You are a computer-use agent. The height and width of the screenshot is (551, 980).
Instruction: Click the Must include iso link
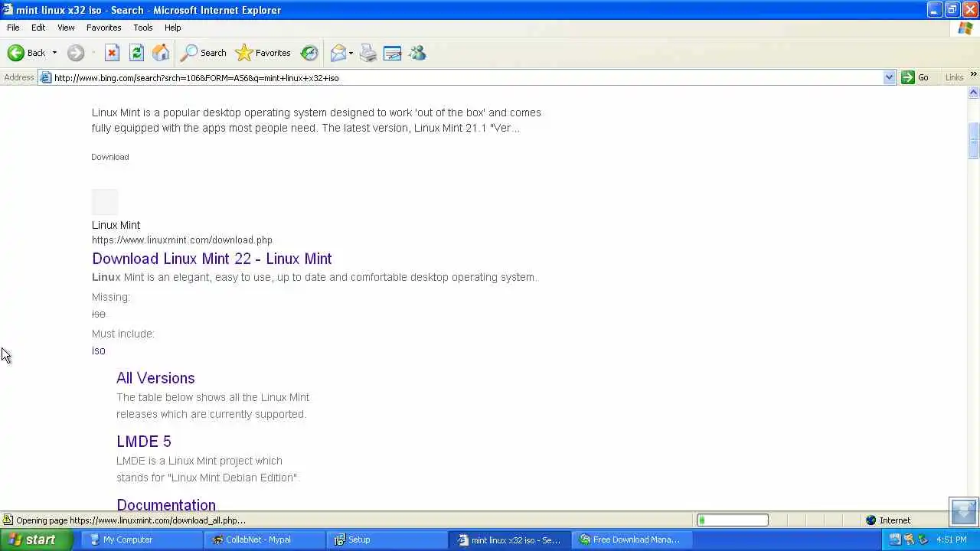click(99, 350)
